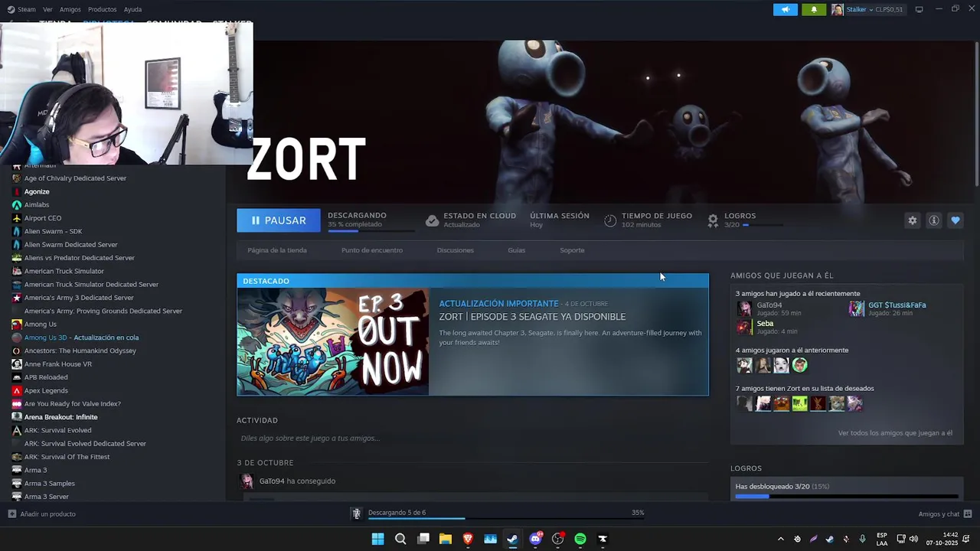The height and width of the screenshot is (551, 980).
Task: Select Among Us in library
Action: tap(40, 324)
